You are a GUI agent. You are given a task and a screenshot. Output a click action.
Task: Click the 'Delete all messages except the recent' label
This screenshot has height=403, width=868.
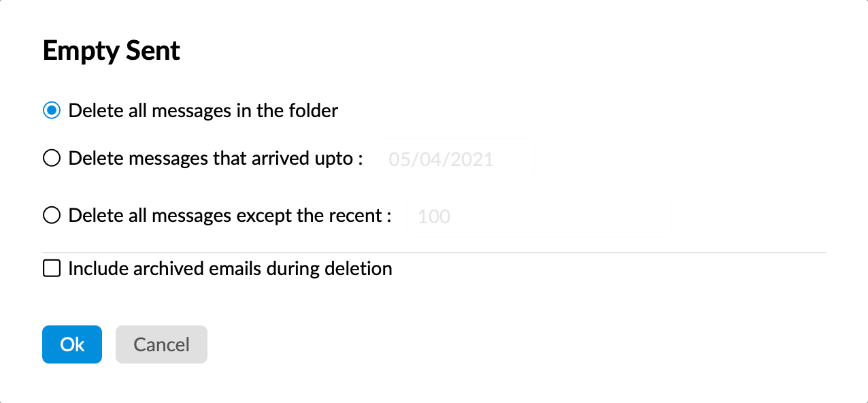click(x=230, y=216)
